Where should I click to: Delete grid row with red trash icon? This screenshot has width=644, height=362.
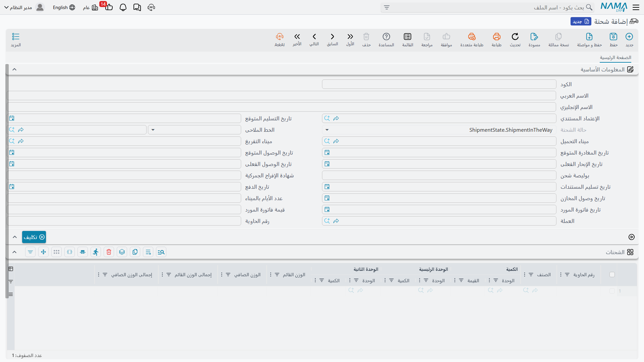pos(109,252)
